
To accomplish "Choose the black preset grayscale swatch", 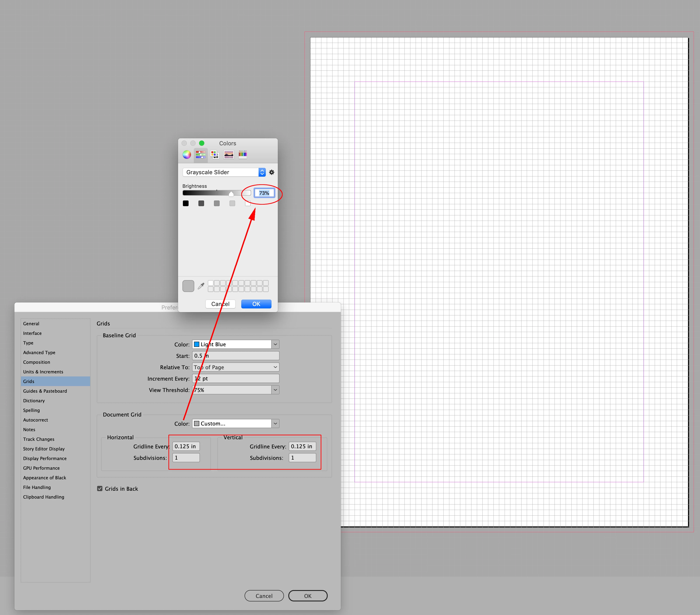I will [x=186, y=204].
